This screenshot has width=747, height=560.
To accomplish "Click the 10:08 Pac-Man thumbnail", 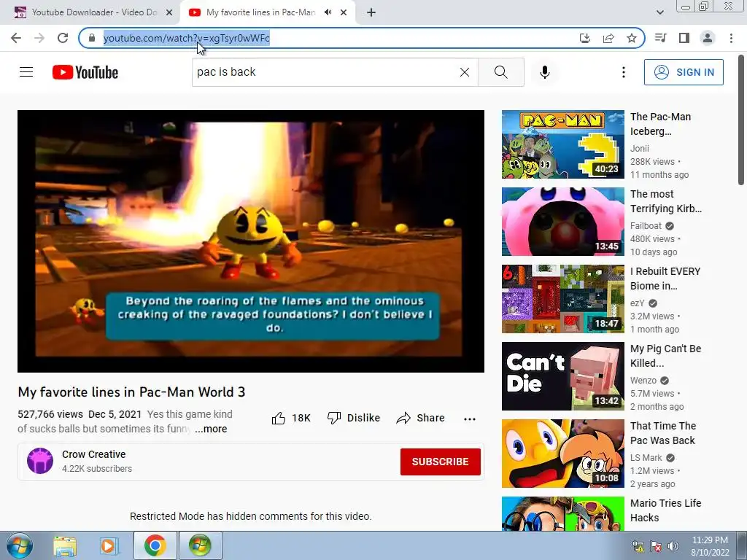I will (562, 454).
